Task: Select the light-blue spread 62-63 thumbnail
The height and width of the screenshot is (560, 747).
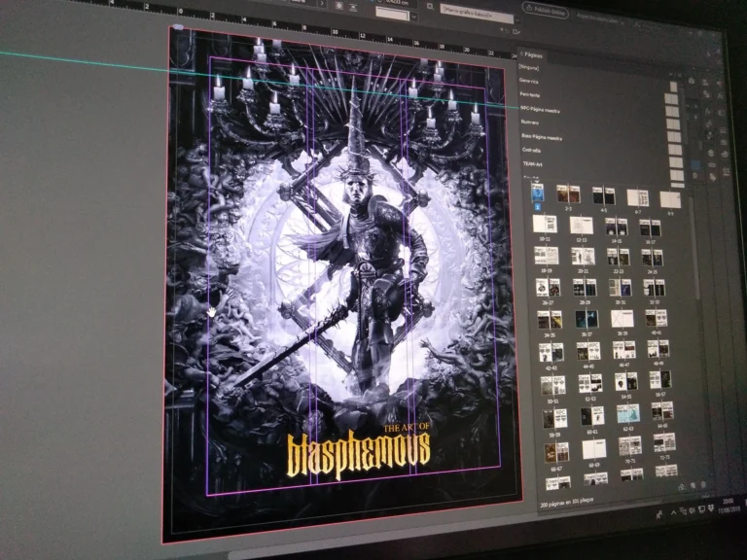Action: click(627, 414)
